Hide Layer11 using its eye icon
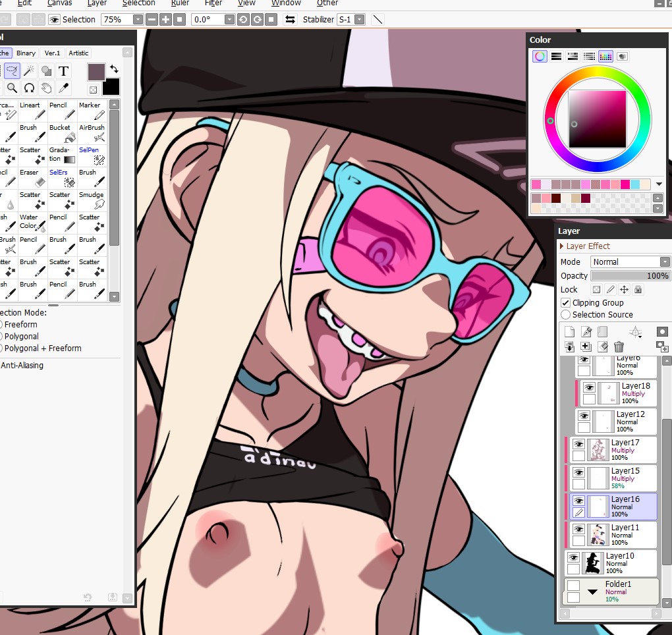 tap(578, 529)
